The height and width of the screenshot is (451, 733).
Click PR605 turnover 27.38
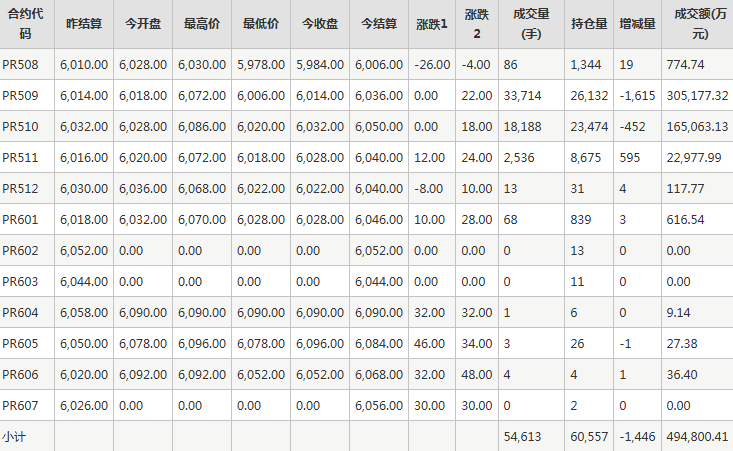[682, 344]
